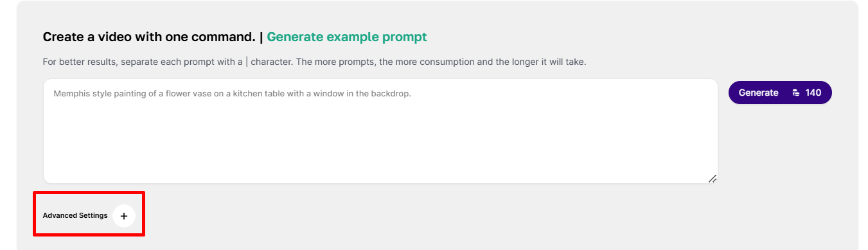Click the coin stack icon on Generate button
The height and width of the screenshot is (250, 868).
click(796, 93)
